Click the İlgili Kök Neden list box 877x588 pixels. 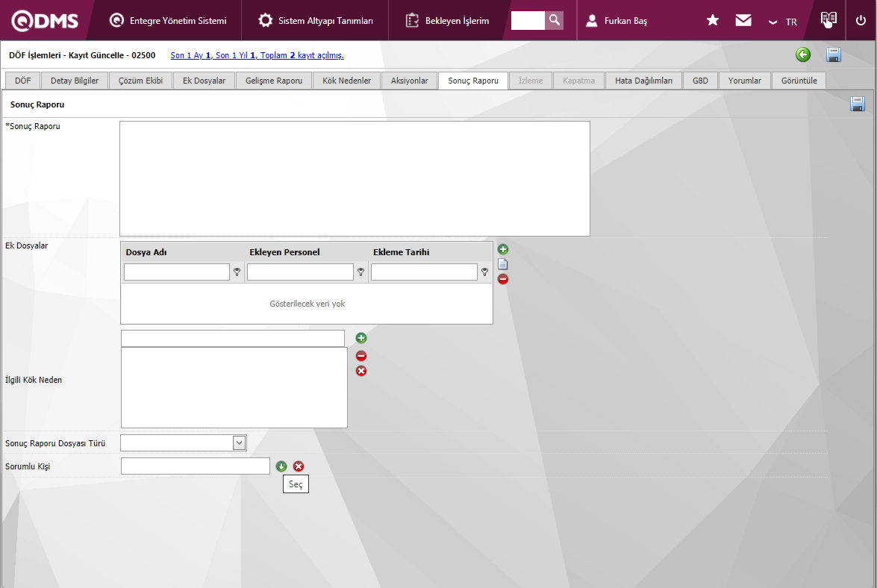pos(234,387)
